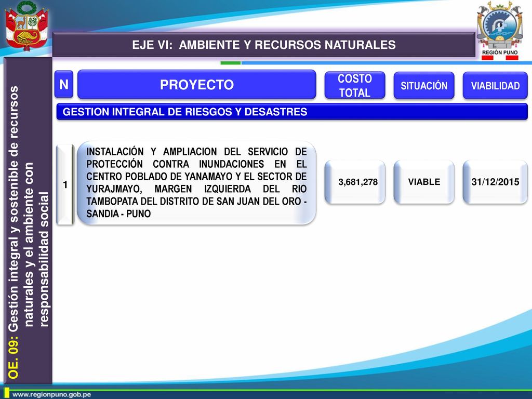
Task: Click the VIABILIDAD column header
Action: [x=495, y=86]
